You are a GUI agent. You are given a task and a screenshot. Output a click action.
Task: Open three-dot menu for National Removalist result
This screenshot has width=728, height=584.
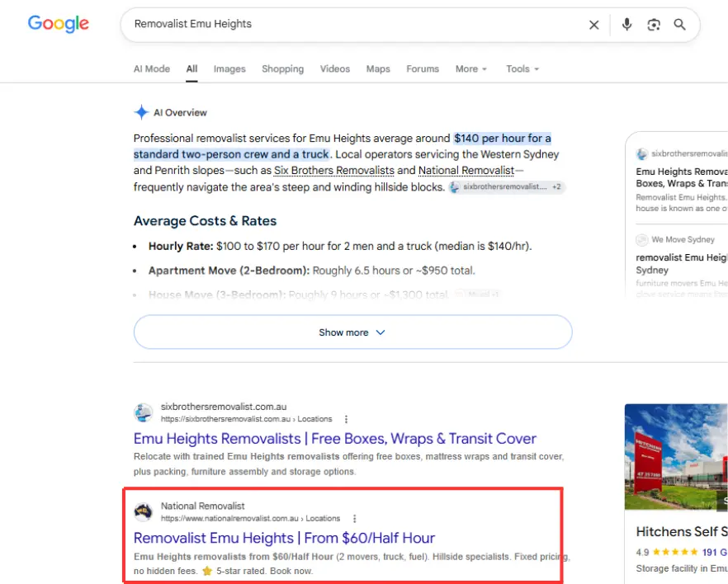(354, 519)
